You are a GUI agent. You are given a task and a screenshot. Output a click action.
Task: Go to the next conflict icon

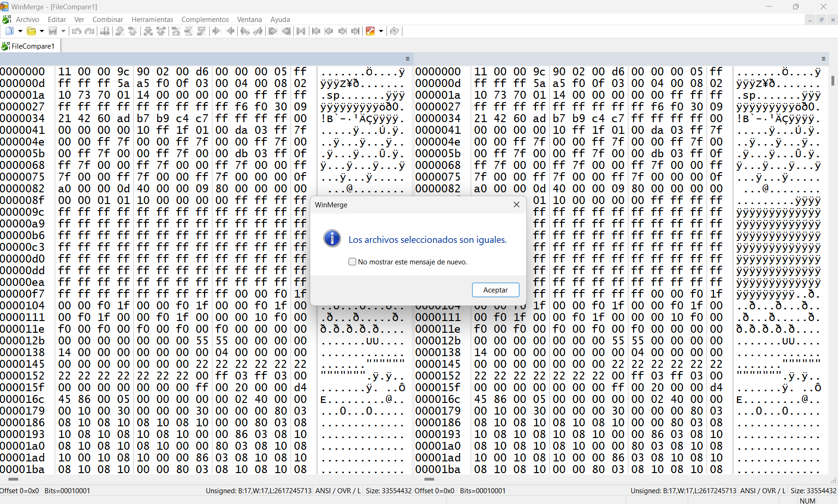tap(148, 31)
